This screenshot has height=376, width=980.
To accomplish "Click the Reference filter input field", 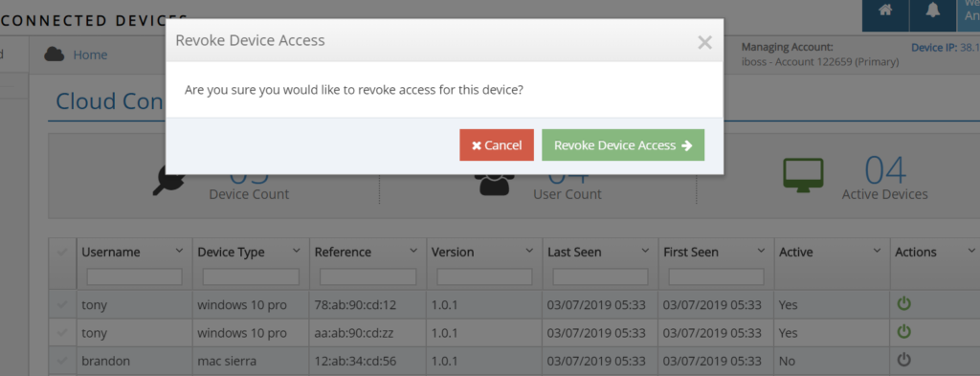I will [367, 276].
